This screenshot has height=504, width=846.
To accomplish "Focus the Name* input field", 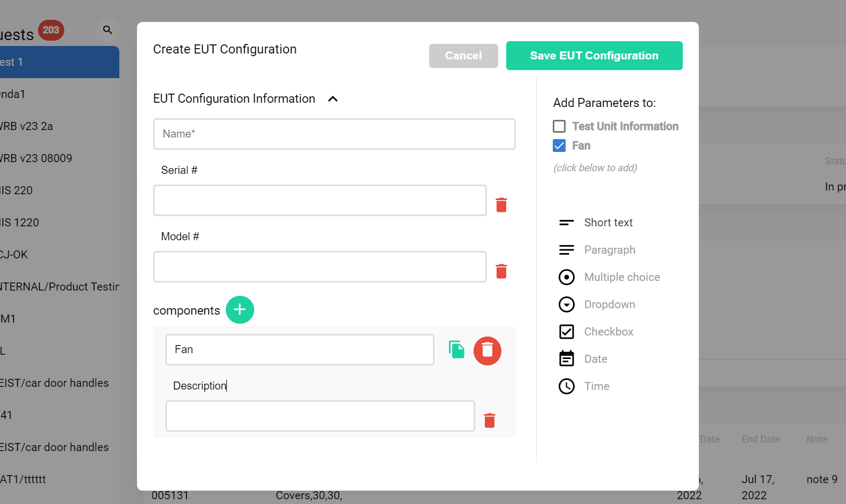I will click(x=334, y=134).
